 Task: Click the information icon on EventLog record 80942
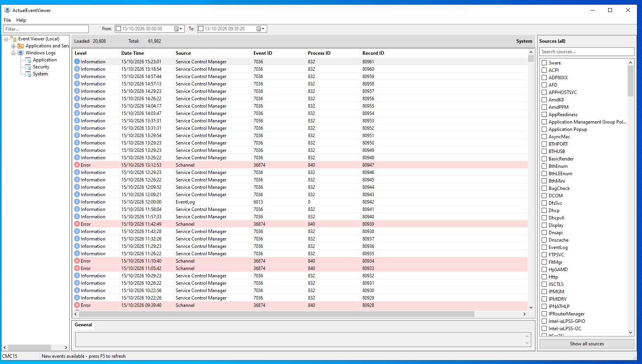point(77,202)
